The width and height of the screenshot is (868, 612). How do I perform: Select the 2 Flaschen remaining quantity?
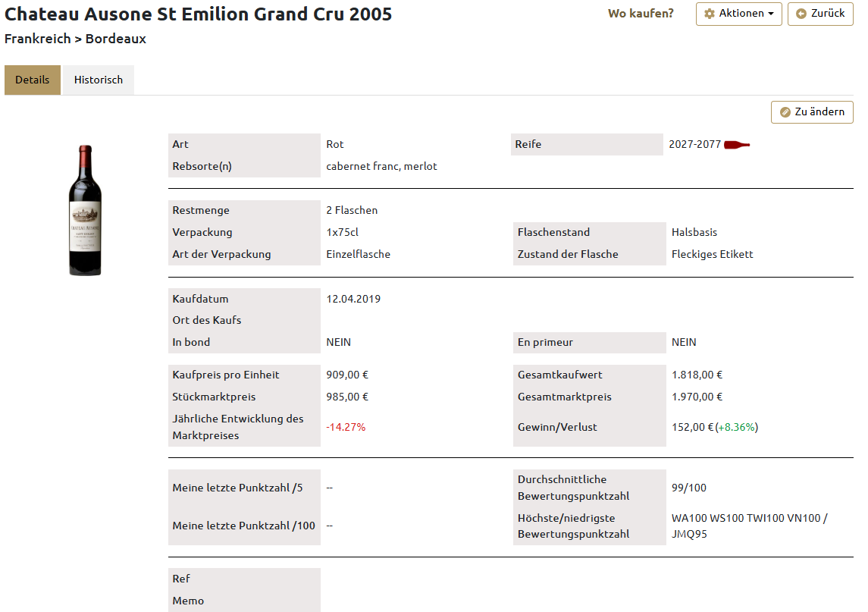point(352,211)
